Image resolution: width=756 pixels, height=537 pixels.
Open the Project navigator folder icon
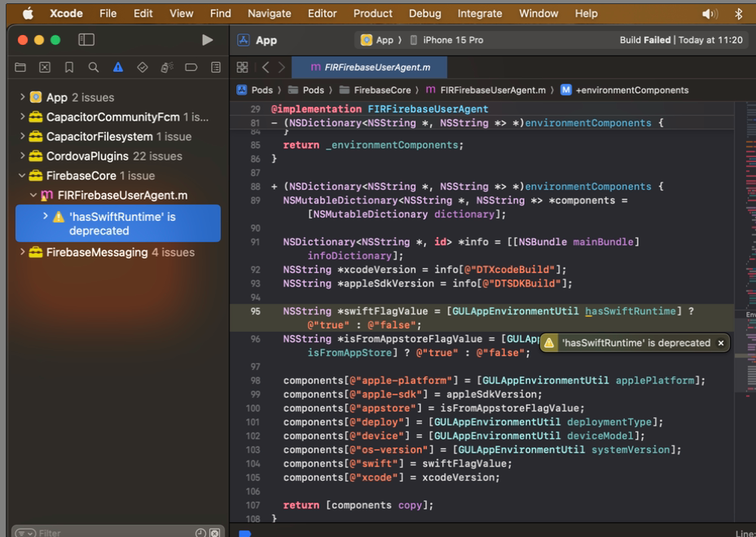tap(20, 67)
